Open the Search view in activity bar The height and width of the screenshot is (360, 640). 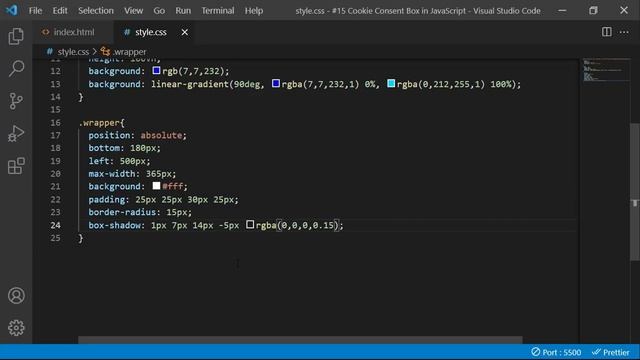click(16, 69)
